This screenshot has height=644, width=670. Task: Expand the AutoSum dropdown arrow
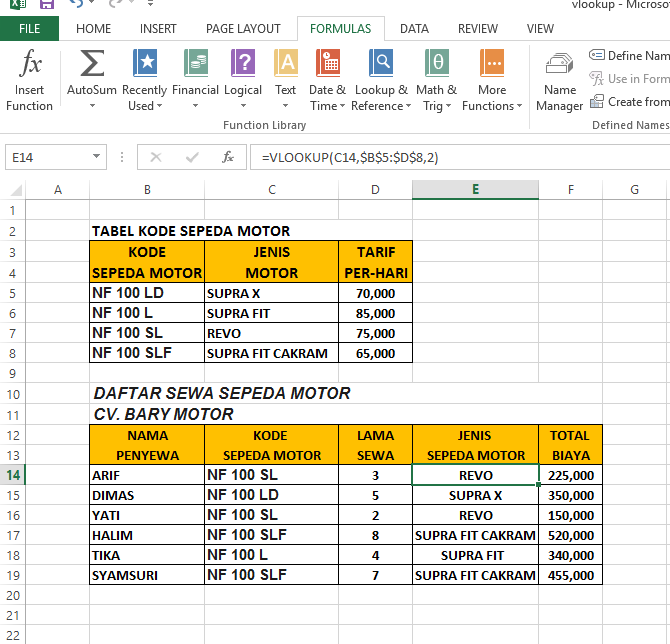coord(92,106)
